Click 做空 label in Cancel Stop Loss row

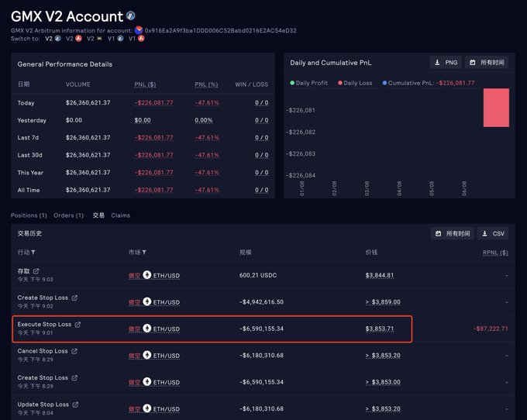134,356
